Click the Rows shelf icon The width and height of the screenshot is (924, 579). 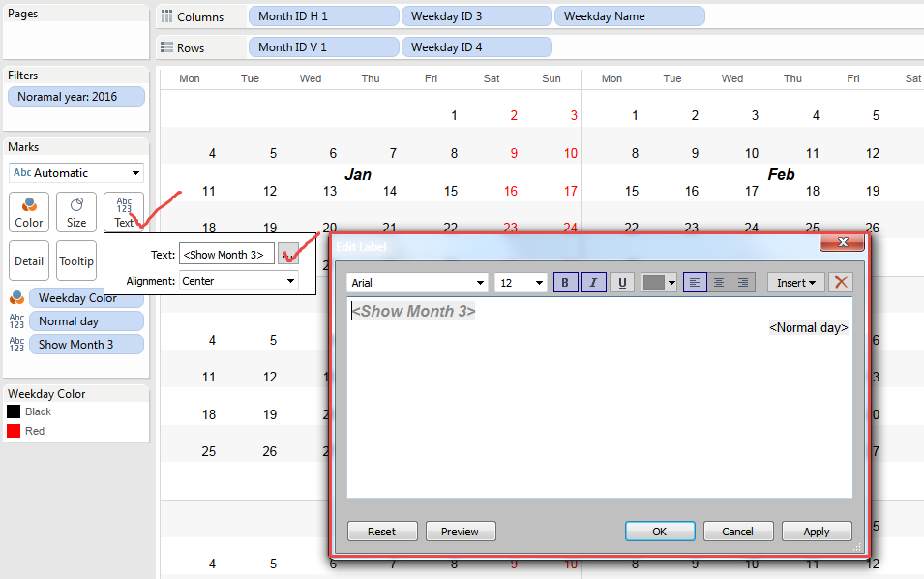tap(166, 47)
